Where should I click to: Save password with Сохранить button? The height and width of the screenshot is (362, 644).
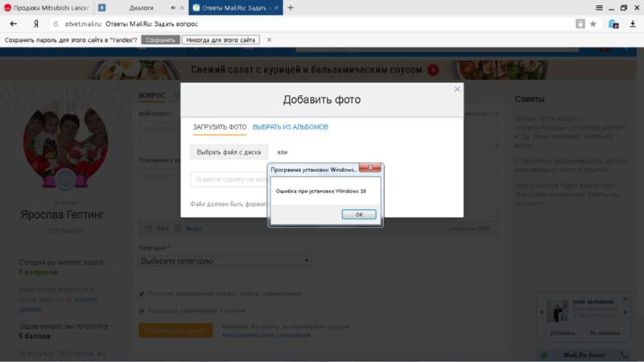(x=160, y=39)
